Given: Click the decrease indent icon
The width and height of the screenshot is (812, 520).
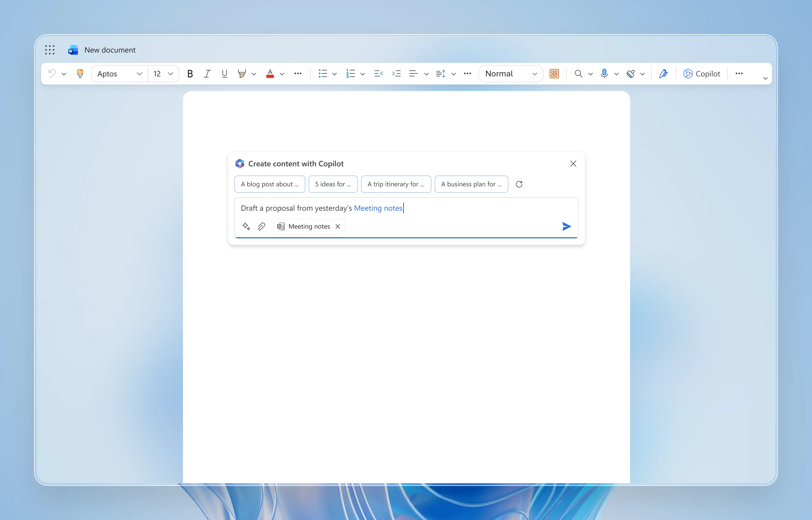Looking at the screenshot, I should pos(378,74).
